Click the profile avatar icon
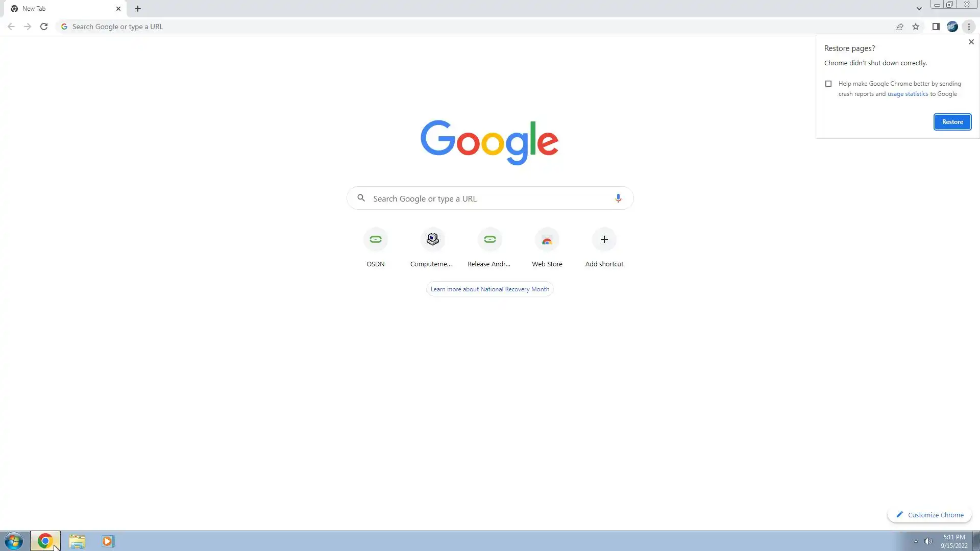 point(952,27)
